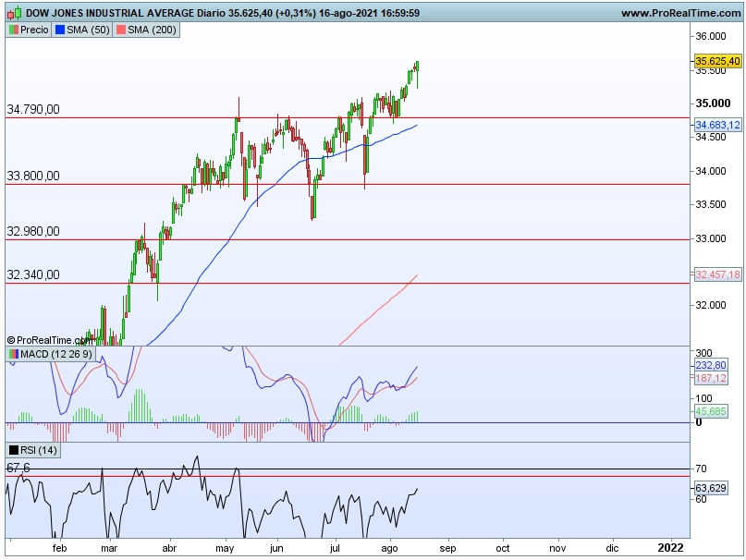Select the 32.340,00 support level label
The height and width of the screenshot is (560, 746).
click(x=33, y=275)
